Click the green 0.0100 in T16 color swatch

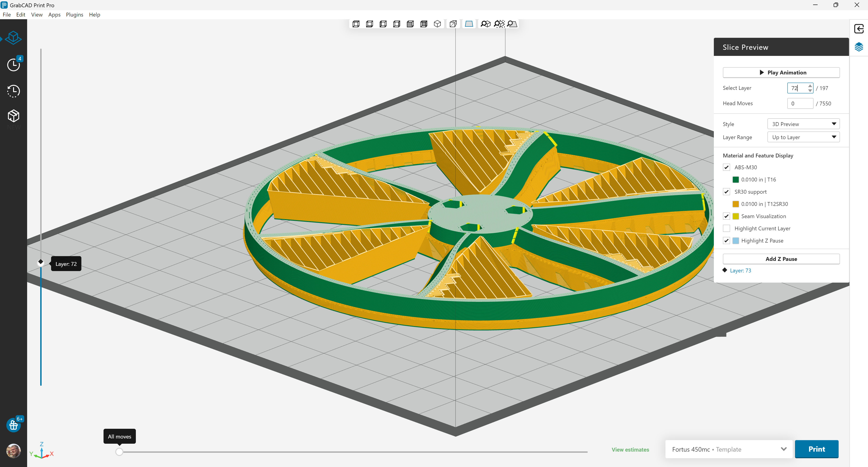click(736, 179)
